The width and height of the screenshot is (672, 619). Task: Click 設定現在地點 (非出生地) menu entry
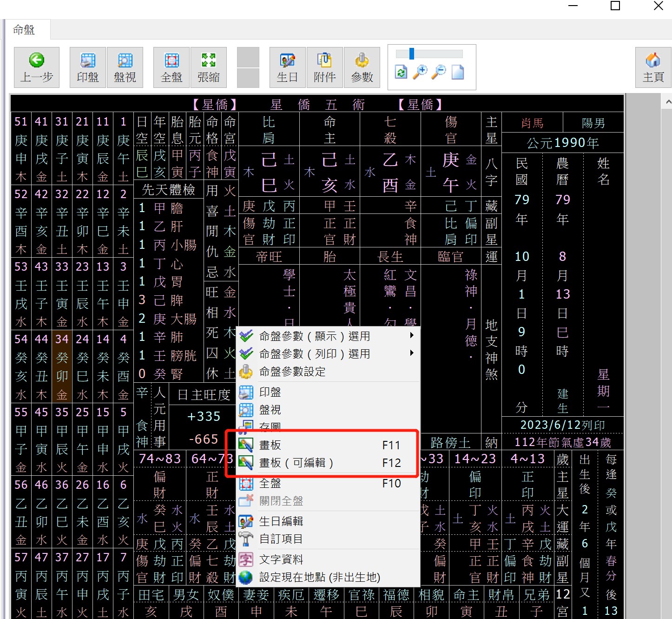tap(319, 577)
